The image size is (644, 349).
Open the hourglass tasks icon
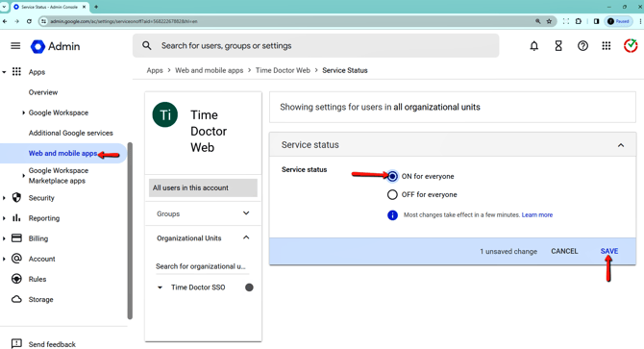(558, 46)
